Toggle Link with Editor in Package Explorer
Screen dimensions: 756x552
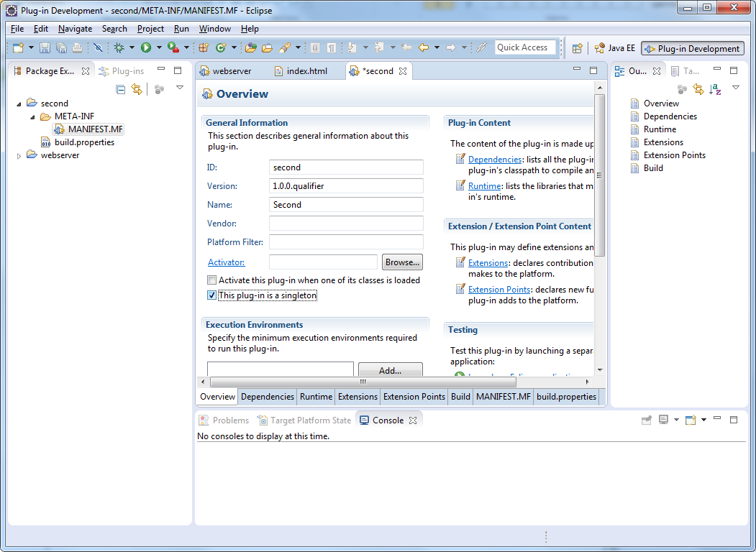[x=137, y=89]
